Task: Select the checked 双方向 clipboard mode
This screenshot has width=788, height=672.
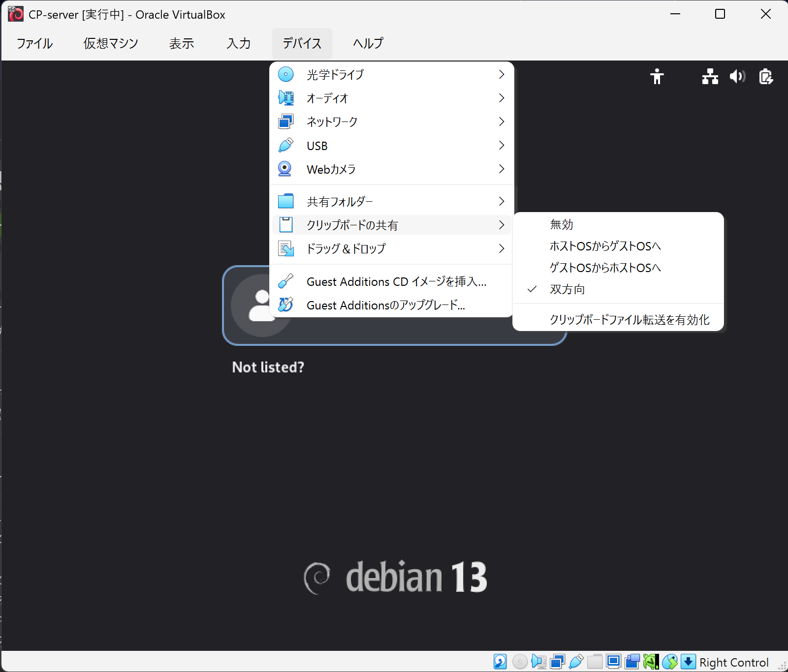Action: pyautogui.click(x=618, y=289)
